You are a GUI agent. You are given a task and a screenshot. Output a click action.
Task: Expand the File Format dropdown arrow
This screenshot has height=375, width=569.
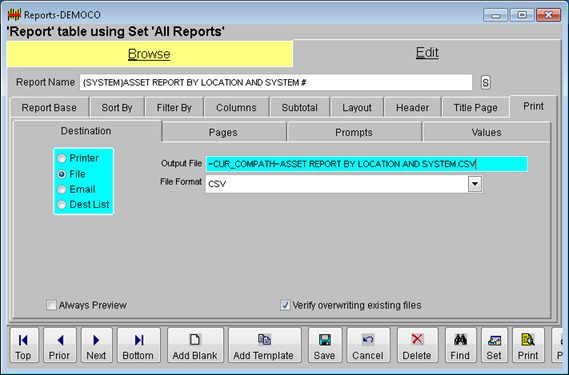click(x=475, y=184)
